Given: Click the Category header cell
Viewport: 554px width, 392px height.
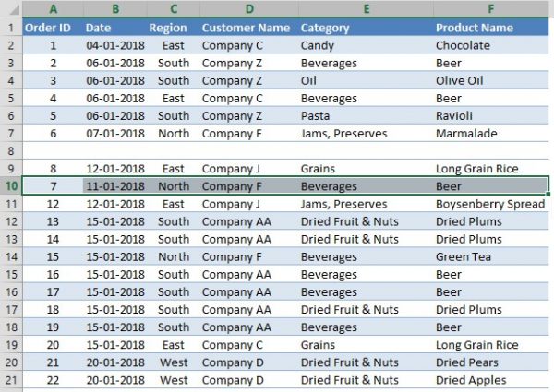Looking at the screenshot, I should coord(367,28).
